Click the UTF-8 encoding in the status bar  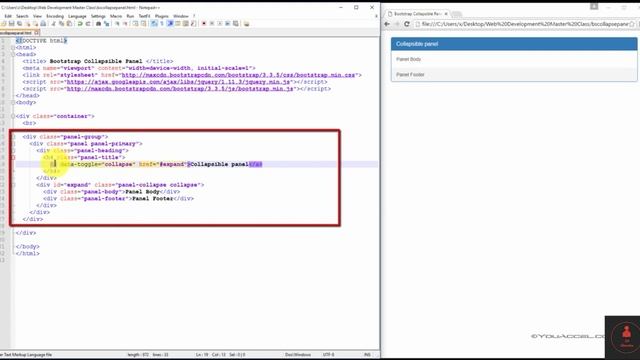tap(329, 355)
